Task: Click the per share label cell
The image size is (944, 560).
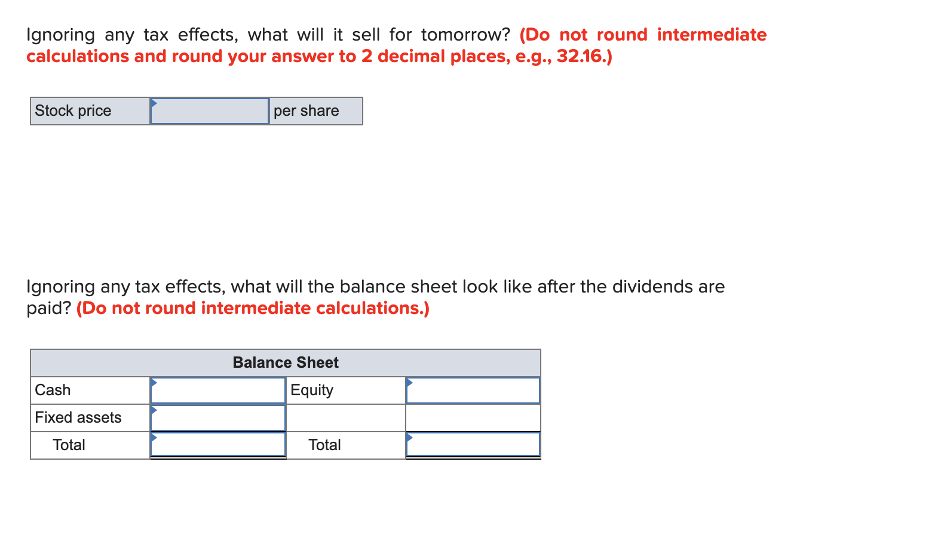Action: [x=315, y=111]
